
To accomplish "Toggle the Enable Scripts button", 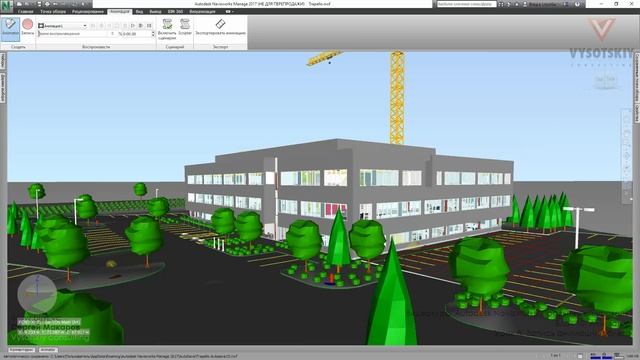I will pos(167,29).
